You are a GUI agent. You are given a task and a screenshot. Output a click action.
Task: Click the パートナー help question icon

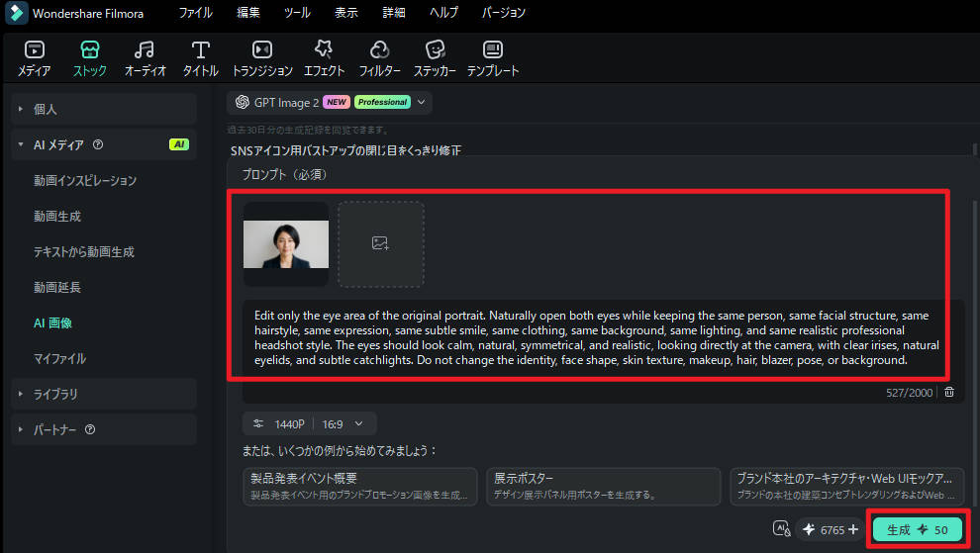tap(90, 429)
